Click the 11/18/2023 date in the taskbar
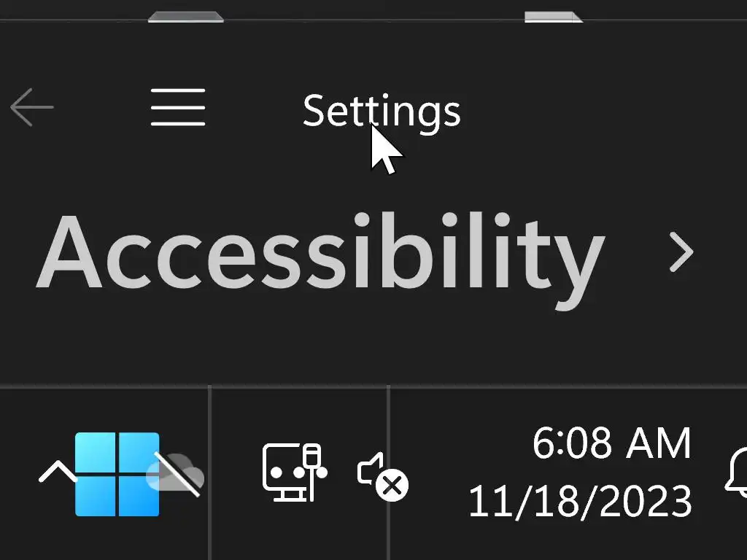Screen dimensions: 747x560 click(580, 501)
